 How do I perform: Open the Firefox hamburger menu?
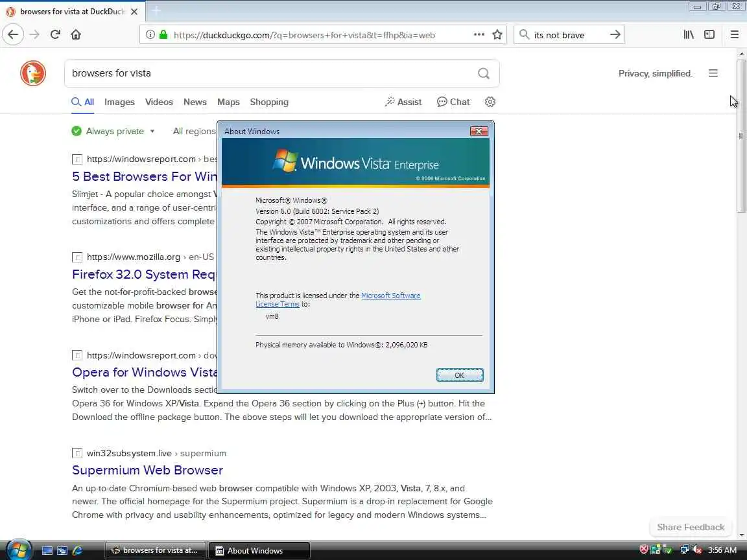734,34
